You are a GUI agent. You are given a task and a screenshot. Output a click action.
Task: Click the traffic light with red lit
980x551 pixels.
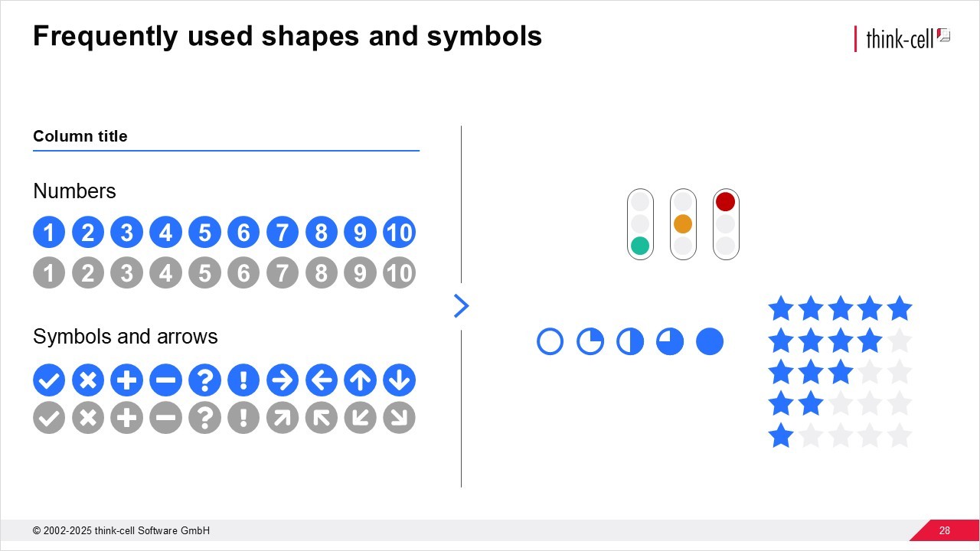pos(725,224)
